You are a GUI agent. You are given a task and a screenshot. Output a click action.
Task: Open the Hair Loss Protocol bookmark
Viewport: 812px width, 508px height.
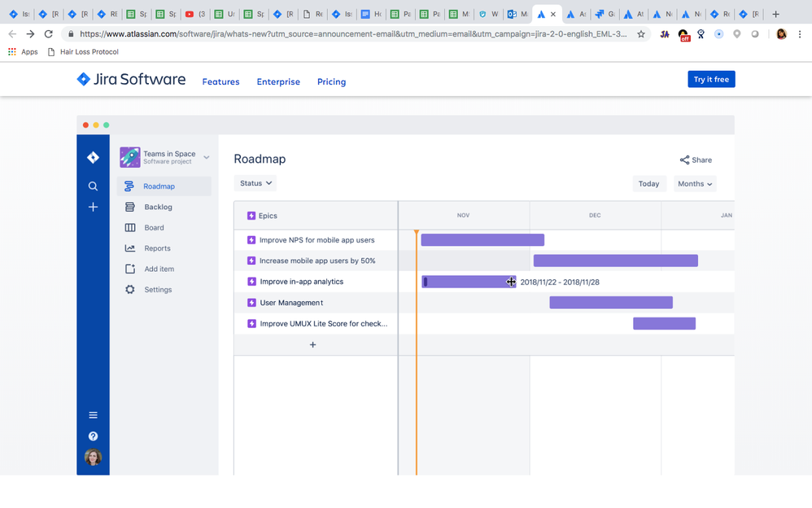(83, 52)
